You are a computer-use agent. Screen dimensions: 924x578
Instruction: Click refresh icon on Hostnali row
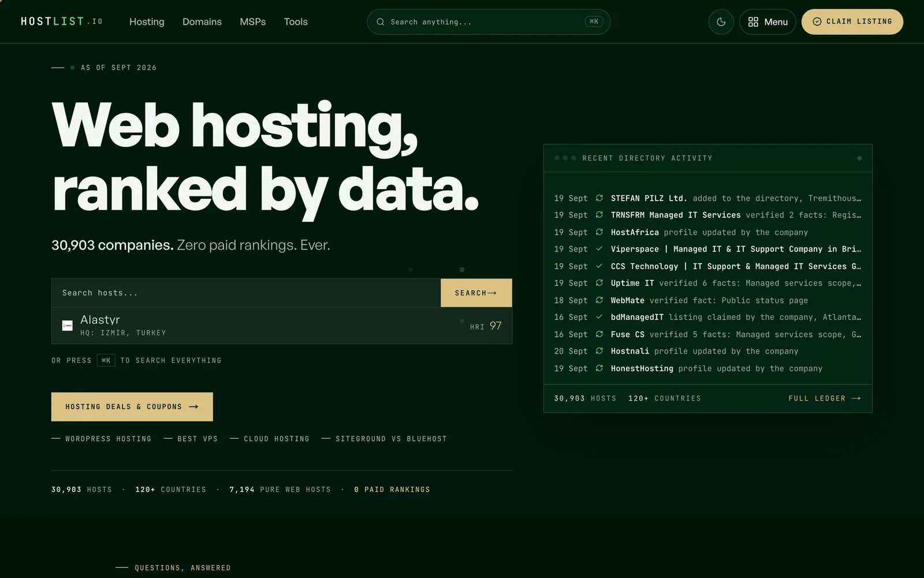pyautogui.click(x=599, y=351)
